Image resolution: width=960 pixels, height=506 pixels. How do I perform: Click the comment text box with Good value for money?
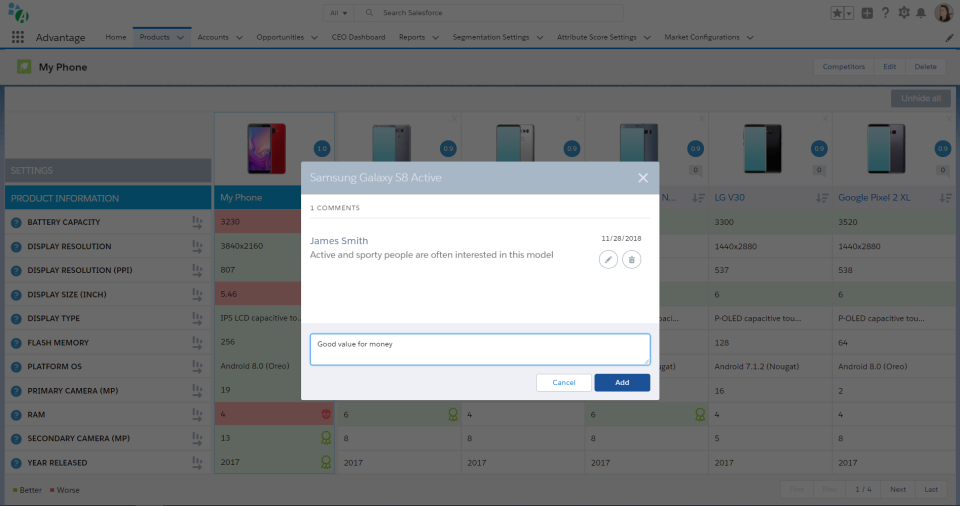click(480, 350)
